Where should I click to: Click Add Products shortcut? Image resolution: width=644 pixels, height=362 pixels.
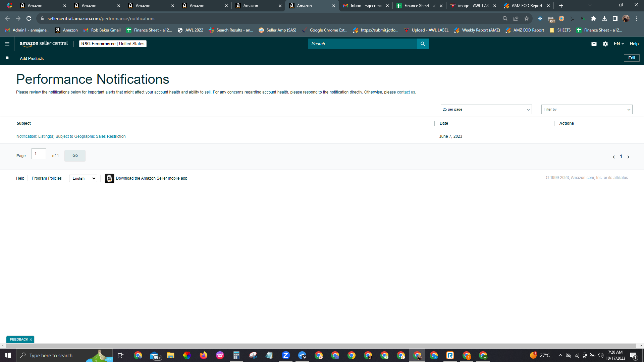click(32, 59)
